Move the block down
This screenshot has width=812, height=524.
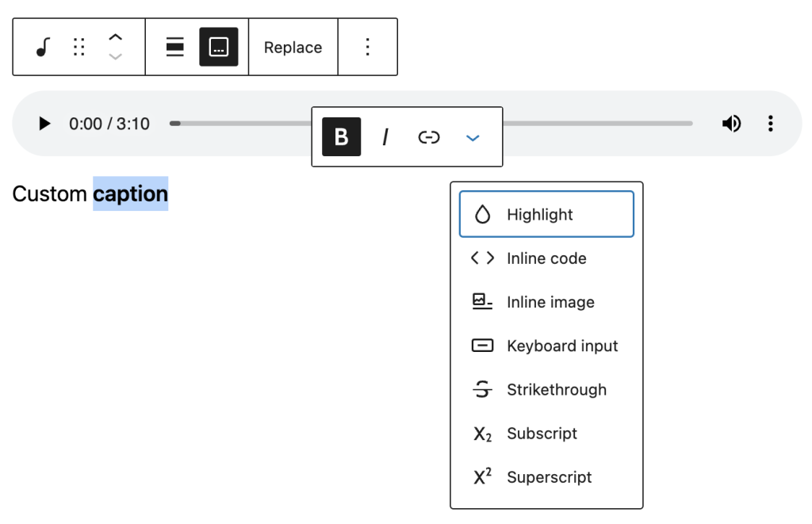coord(115,57)
